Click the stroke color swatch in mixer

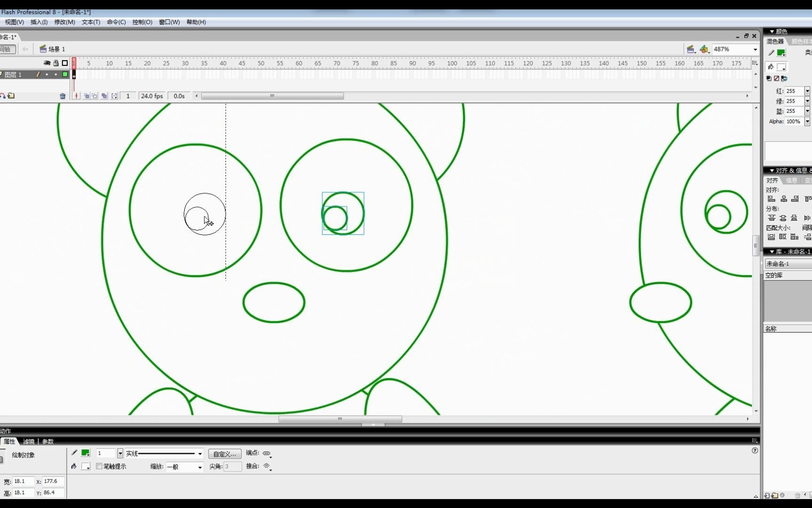781,53
